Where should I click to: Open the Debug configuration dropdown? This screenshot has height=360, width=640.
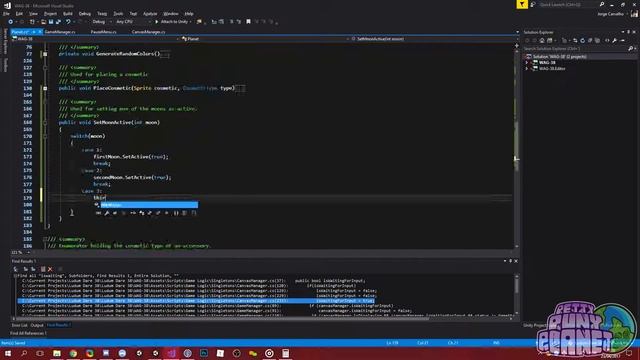pos(101,22)
